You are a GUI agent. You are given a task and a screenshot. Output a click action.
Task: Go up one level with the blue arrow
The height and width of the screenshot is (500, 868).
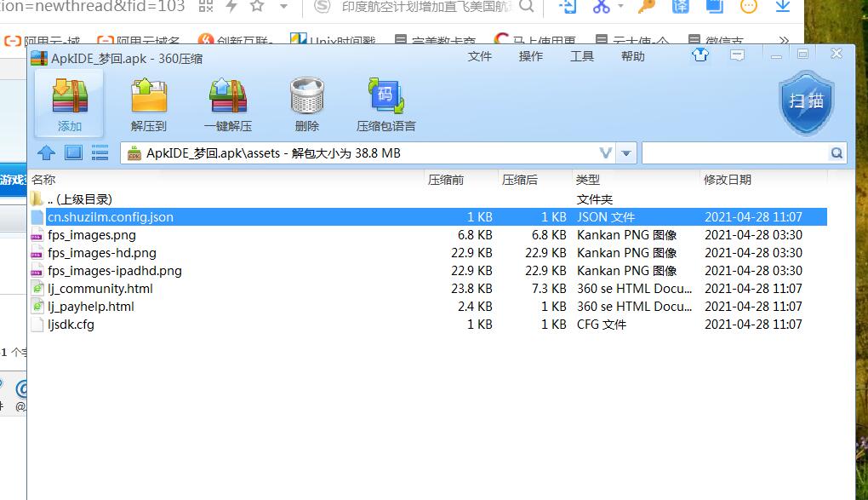point(47,153)
